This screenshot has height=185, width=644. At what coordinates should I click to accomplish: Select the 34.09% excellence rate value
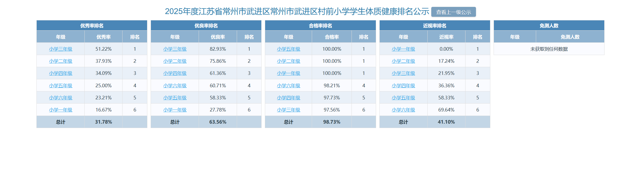[103, 73]
